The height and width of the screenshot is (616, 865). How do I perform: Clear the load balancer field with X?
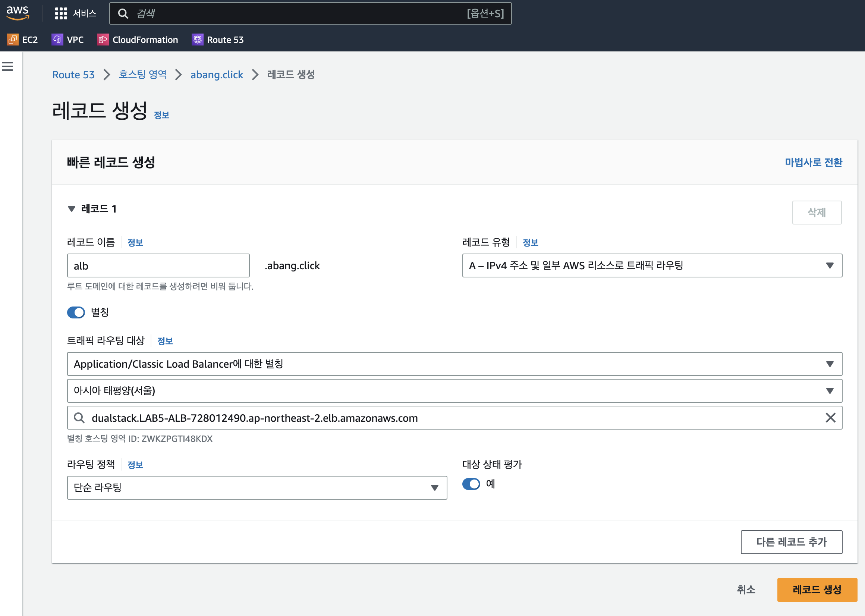pyautogui.click(x=830, y=418)
